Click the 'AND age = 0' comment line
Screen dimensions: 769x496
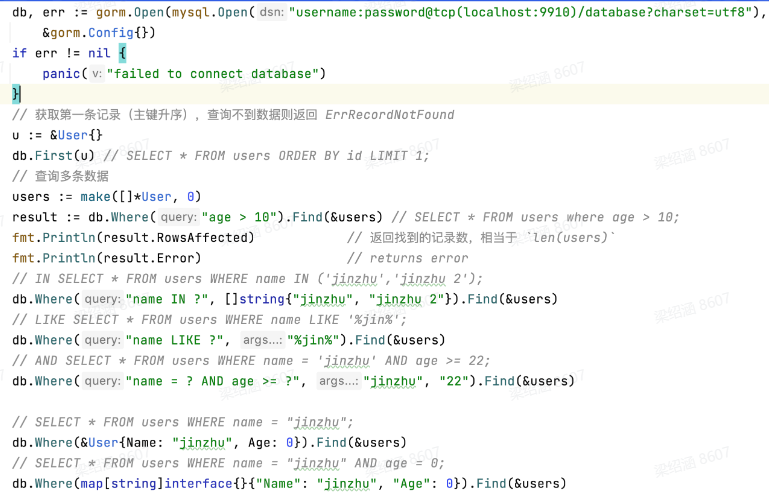pyautogui.click(x=228, y=463)
